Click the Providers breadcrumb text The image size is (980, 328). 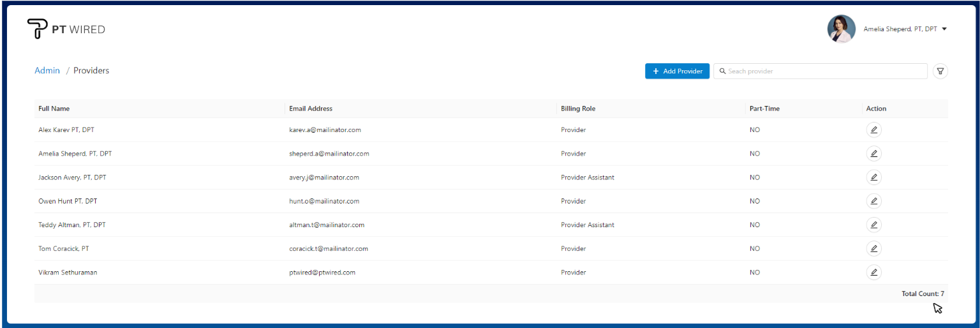[x=91, y=71]
